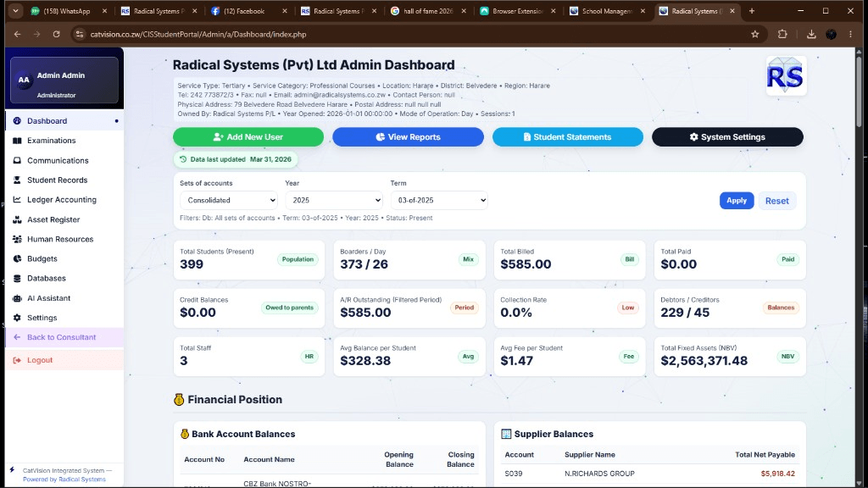Open View Reports
The image size is (868, 488).
coord(408,136)
